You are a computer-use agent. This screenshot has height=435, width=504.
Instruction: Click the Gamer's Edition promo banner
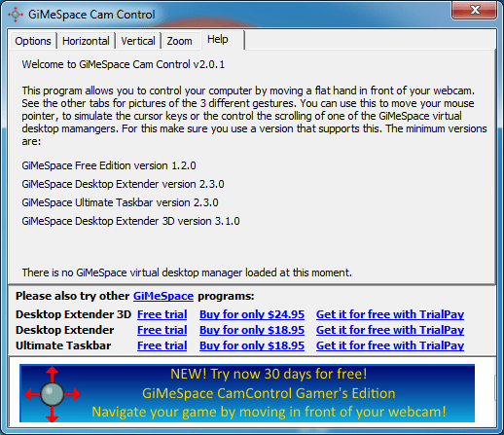coord(247,393)
